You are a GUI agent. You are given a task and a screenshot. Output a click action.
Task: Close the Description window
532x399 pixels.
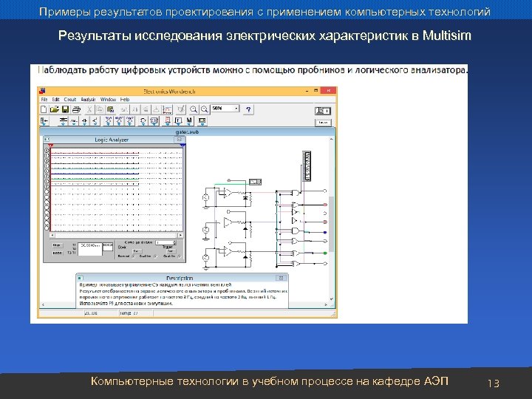coord(281,278)
